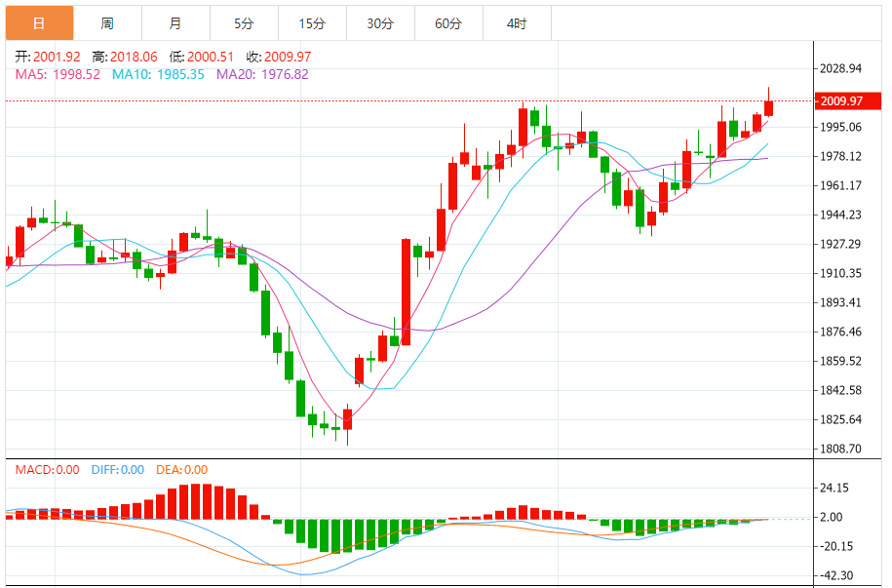Click the 1825.64 price axis label
The height and width of the screenshot is (588, 892).
click(x=840, y=419)
